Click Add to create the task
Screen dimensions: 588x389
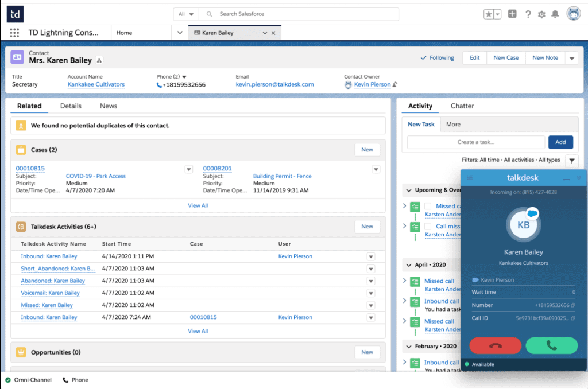pos(560,142)
